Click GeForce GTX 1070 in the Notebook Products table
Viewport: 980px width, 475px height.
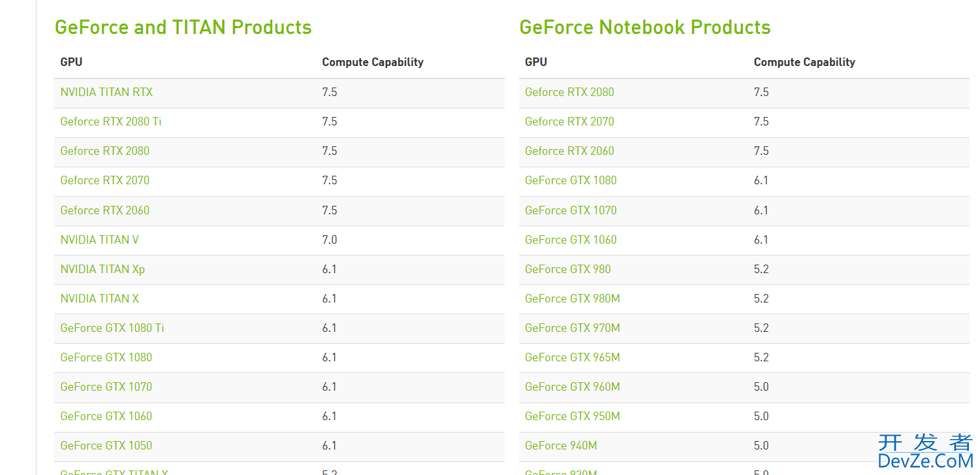point(571,210)
